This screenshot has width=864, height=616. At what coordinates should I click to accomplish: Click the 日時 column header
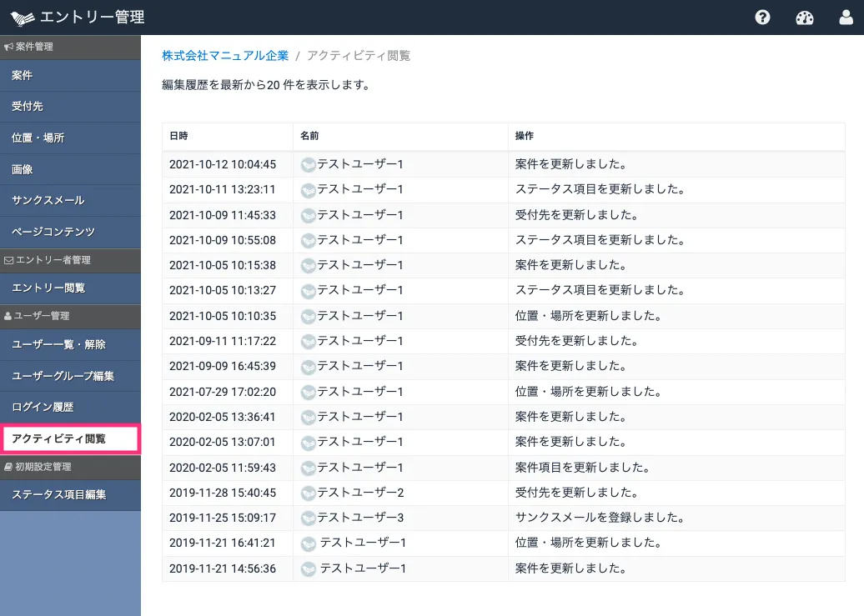point(178,136)
